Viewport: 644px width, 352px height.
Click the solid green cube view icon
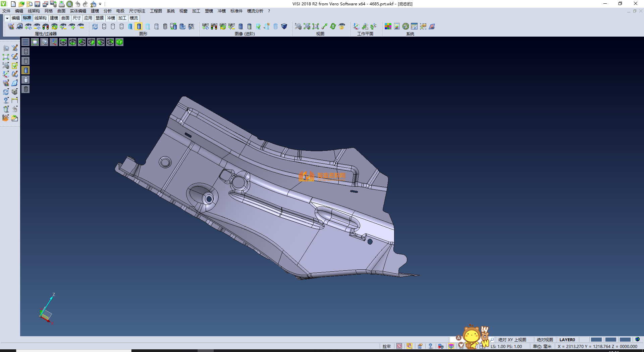click(x=119, y=42)
